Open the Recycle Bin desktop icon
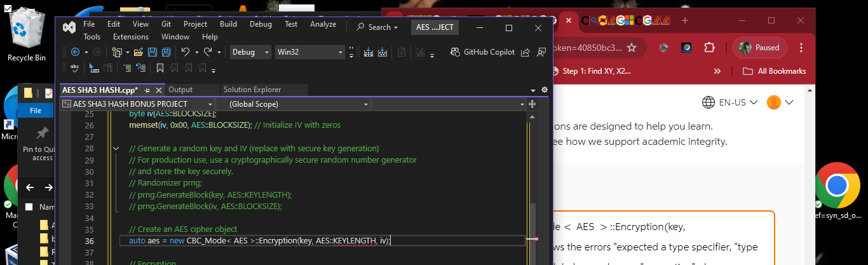The width and height of the screenshot is (868, 265). click(x=27, y=34)
